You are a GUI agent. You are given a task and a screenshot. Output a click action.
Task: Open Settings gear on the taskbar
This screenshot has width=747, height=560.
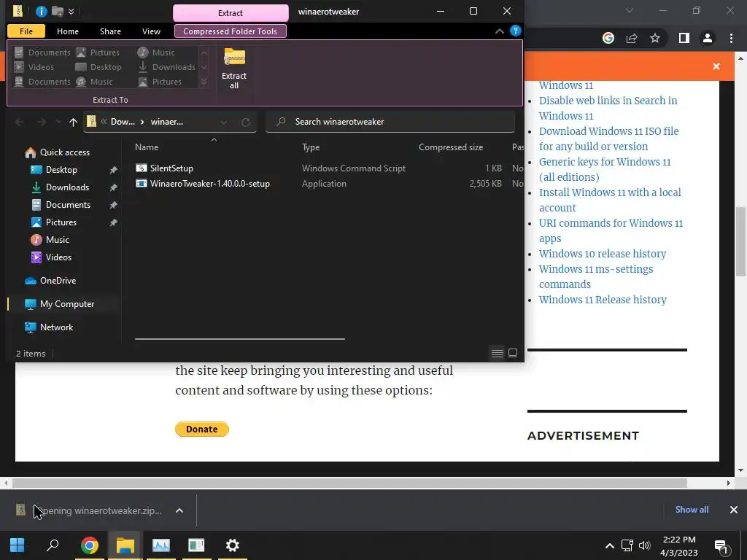coord(233,545)
